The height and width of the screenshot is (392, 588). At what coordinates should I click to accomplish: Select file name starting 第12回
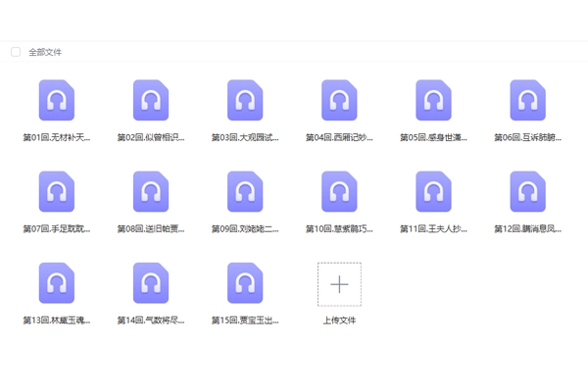click(527, 228)
